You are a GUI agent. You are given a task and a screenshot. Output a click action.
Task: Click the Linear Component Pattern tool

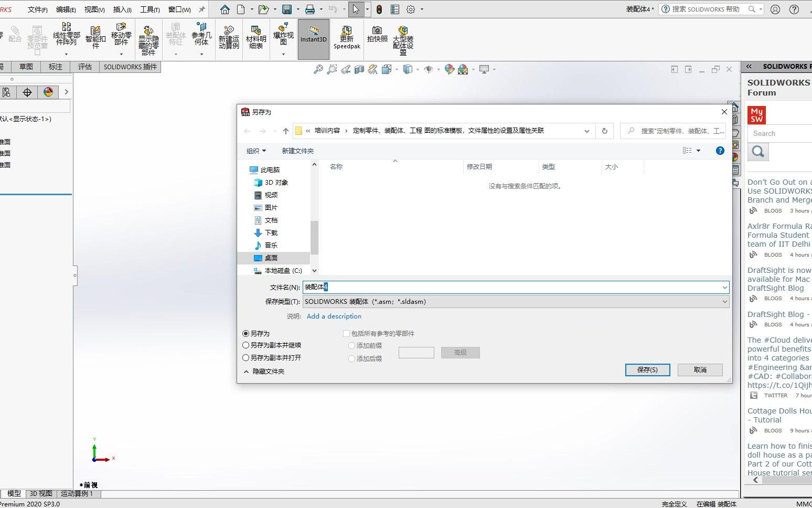tap(67, 34)
